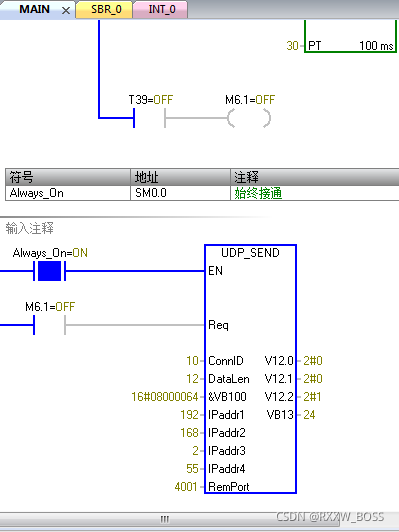399x532 pixels.
Task: Click the timer PT preset value 30
Action: (292, 45)
